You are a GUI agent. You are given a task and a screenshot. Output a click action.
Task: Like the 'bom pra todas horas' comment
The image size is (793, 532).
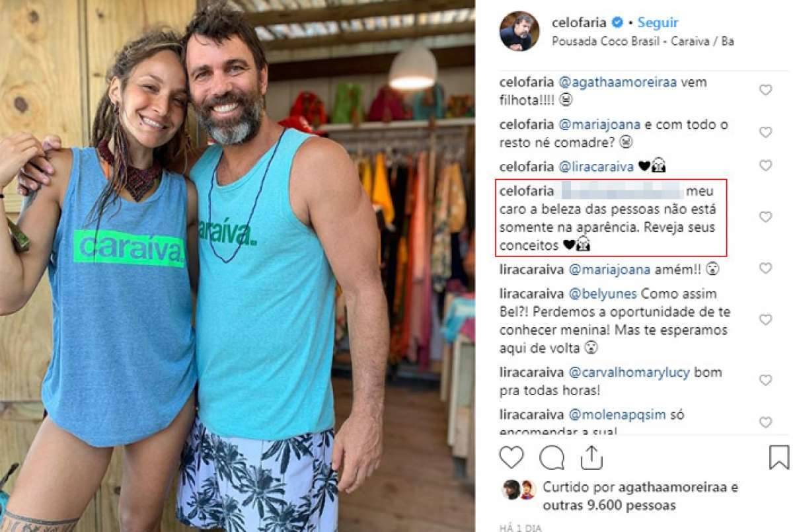pyautogui.click(x=765, y=380)
